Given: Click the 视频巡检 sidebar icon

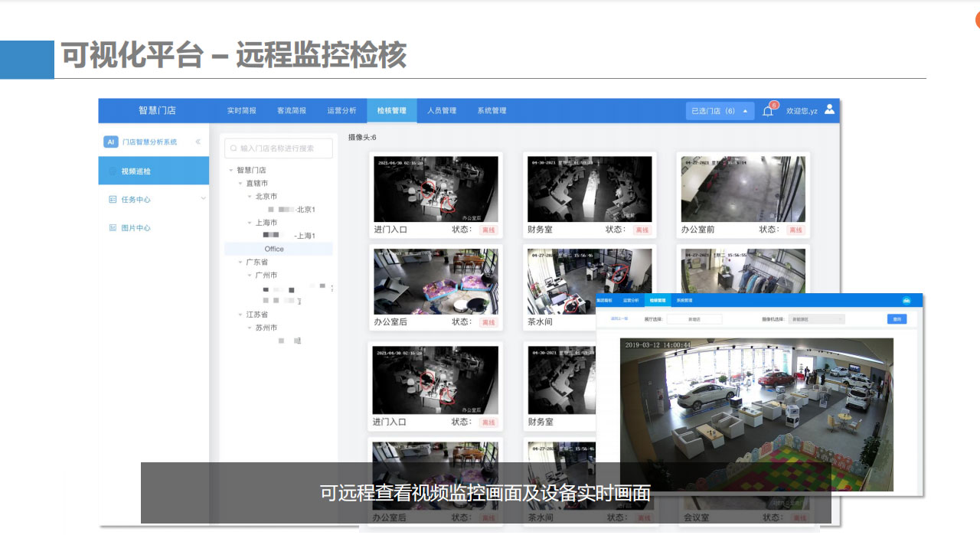Looking at the screenshot, I should pyautogui.click(x=113, y=171).
